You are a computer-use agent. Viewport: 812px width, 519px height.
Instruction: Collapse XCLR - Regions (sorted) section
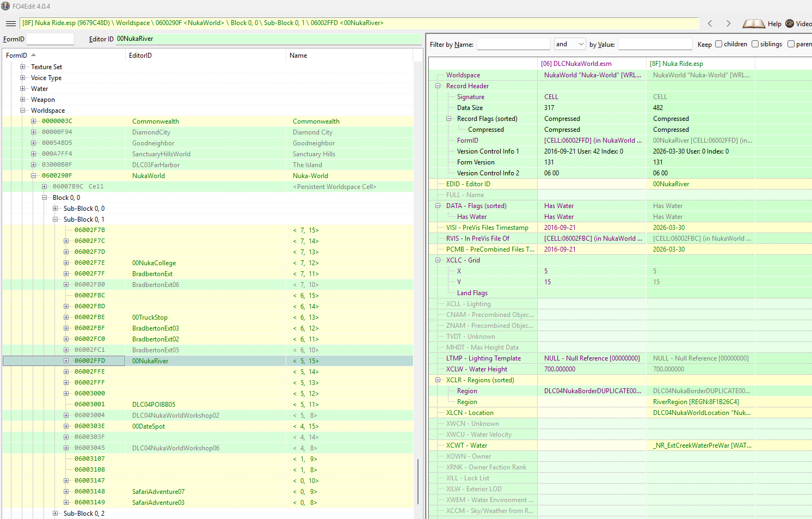(x=438, y=380)
